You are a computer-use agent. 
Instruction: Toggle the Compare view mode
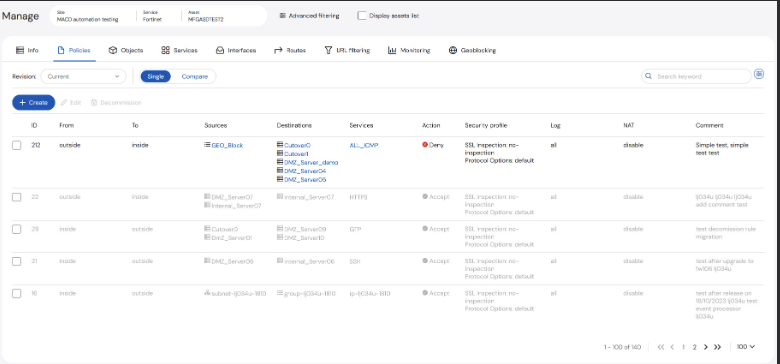coord(195,77)
